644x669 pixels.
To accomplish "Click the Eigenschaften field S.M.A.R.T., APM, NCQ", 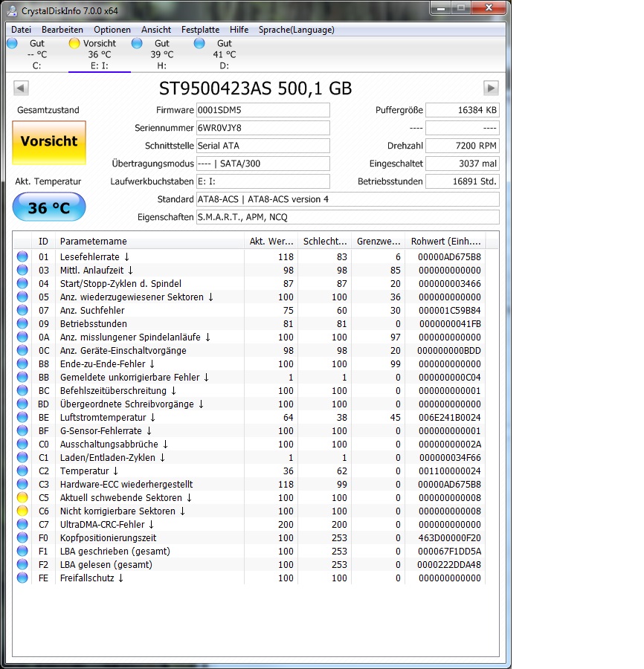I will [348, 217].
